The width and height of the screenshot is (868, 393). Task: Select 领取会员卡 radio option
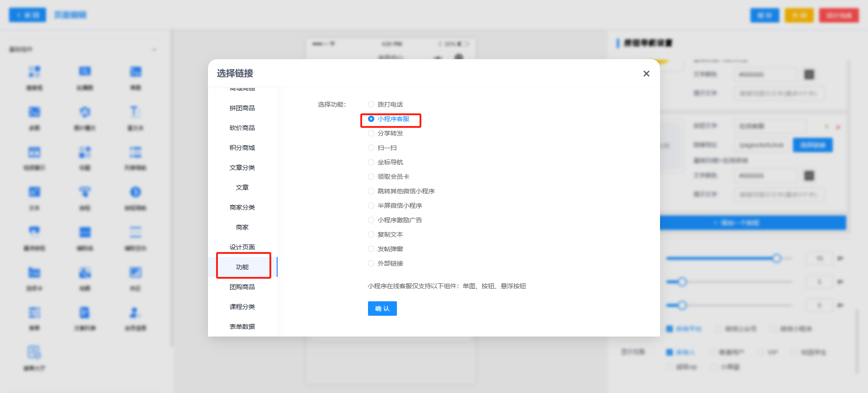pos(371,177)
